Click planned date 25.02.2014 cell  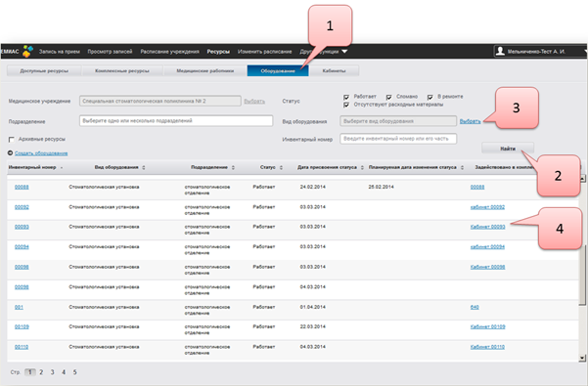point(381,187)
